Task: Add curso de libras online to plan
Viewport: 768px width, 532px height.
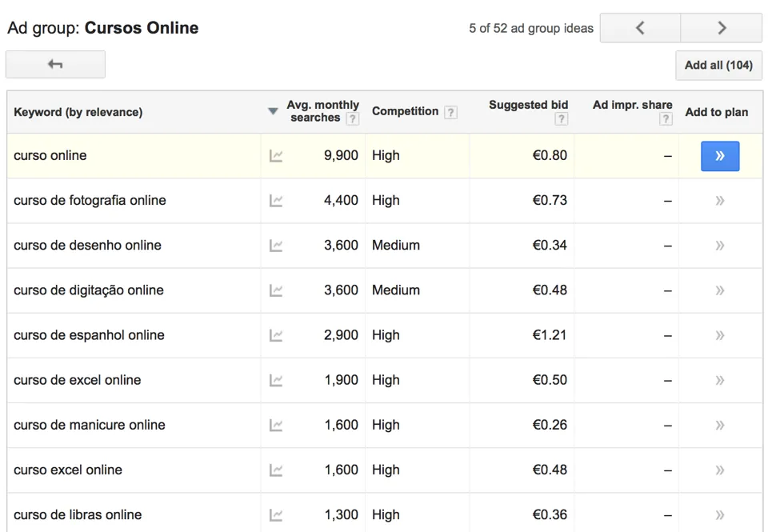Action: (x=719, y=515)
